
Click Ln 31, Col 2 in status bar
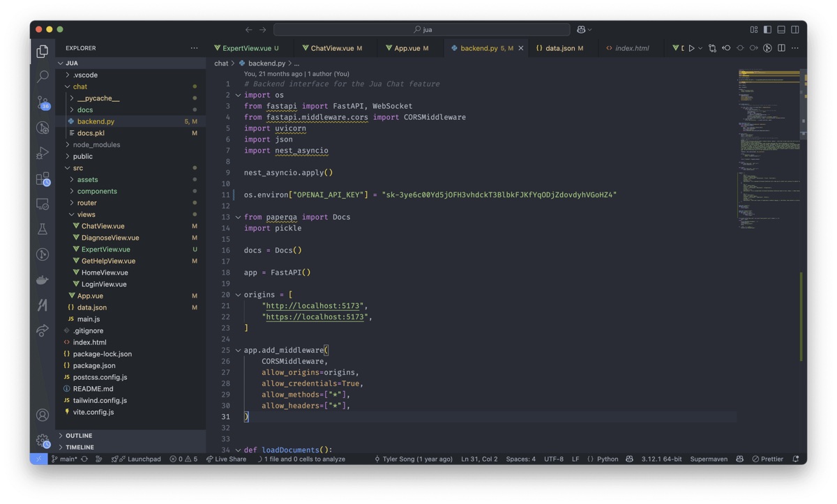[x=479, y=459]
